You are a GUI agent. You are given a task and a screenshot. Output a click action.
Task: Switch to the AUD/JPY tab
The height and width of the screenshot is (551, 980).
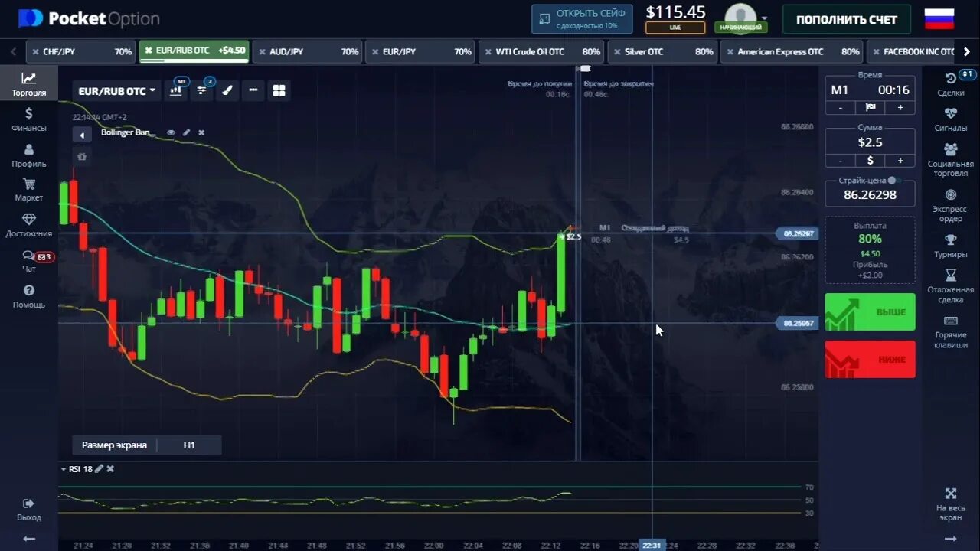(x=307, y=51)
